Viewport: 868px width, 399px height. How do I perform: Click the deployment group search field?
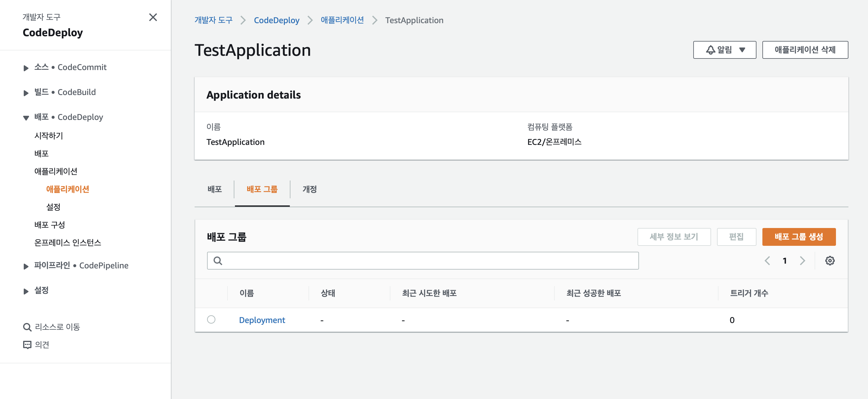pos(422,261)
